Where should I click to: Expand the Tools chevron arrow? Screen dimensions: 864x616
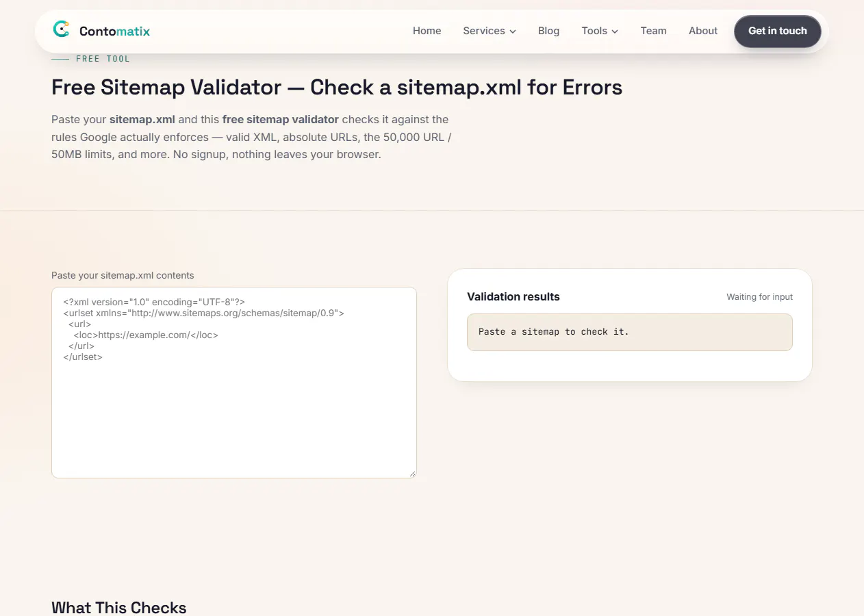[615, 31]
